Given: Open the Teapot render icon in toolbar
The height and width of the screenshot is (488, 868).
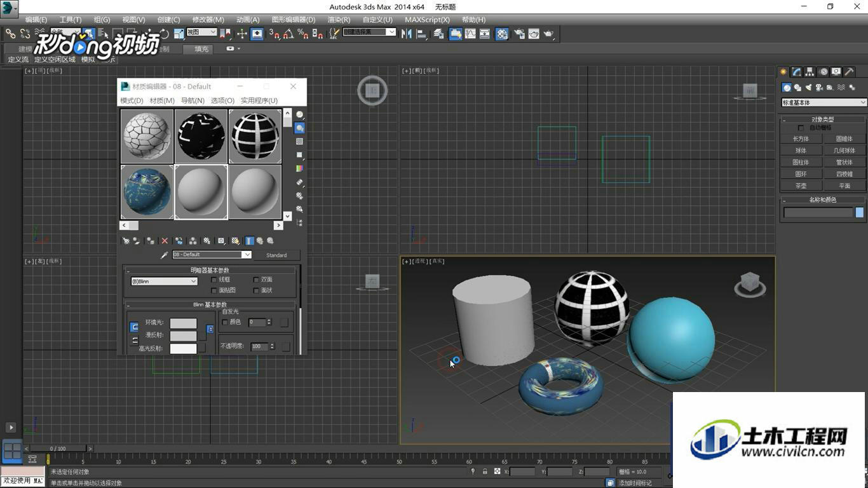Looking at the screenshot, I should [x=549, y=34].
